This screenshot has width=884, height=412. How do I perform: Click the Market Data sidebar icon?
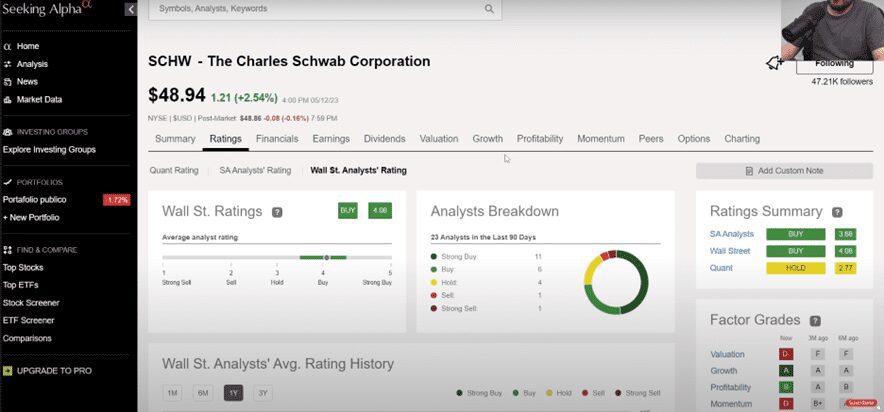click(8, 99)
